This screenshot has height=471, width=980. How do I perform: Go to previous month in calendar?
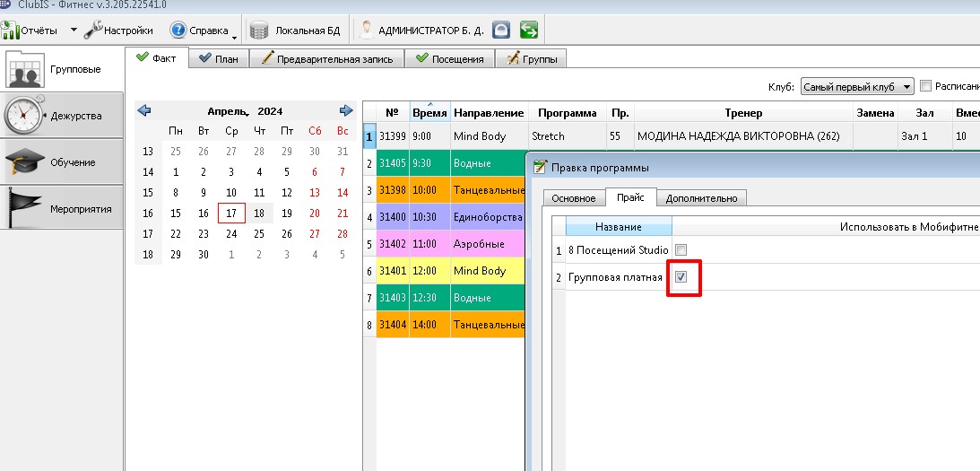tap(144, 110)
